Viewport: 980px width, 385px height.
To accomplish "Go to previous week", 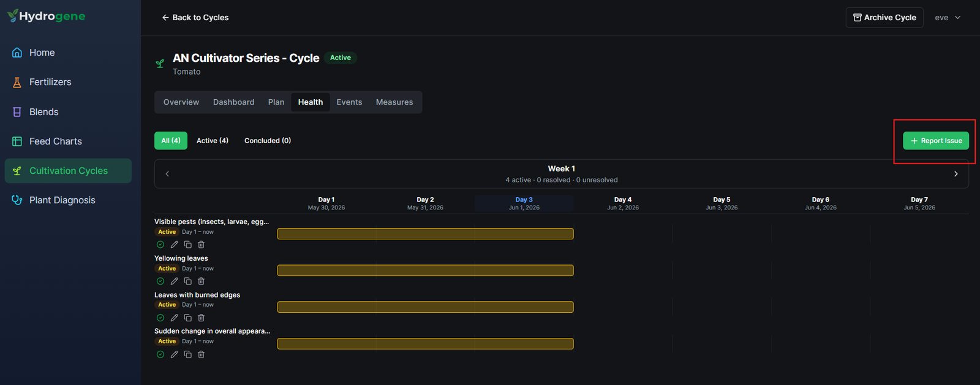I will coord(167,174).
